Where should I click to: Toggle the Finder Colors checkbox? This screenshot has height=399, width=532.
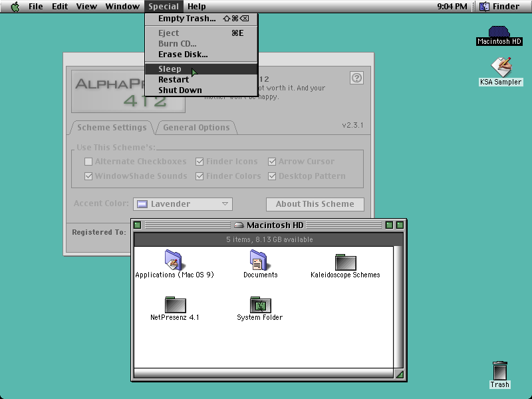pyautogui.click(x=199, y=176)
